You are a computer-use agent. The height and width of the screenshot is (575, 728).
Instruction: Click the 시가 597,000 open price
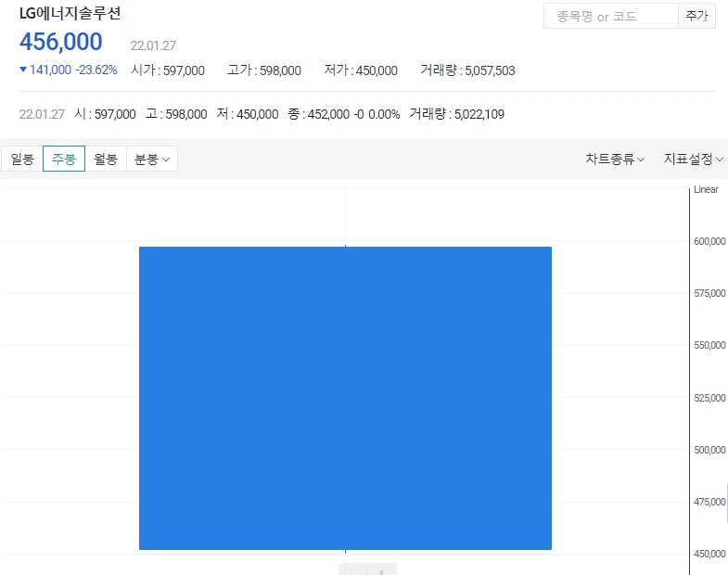168,70
